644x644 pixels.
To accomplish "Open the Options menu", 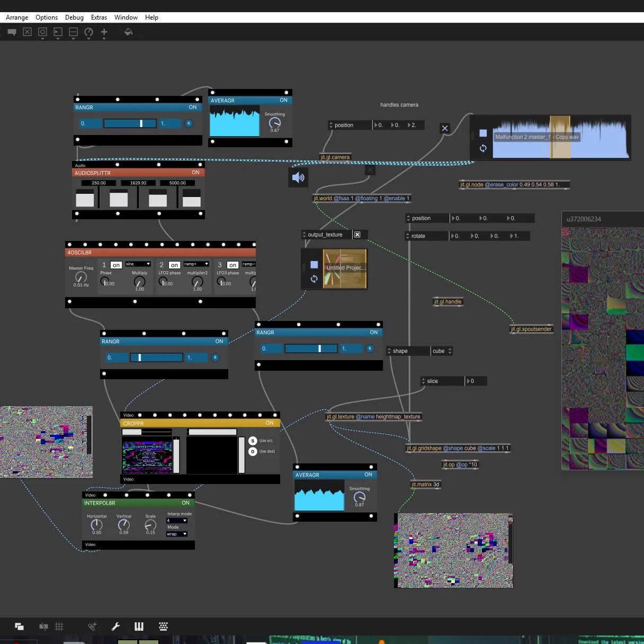I will [47, 17].
